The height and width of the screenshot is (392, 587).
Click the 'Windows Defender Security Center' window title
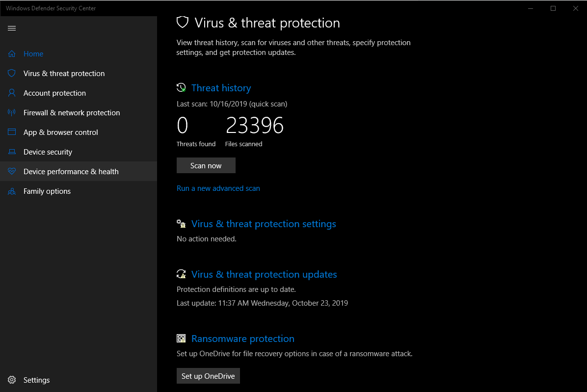click(51, 8)
